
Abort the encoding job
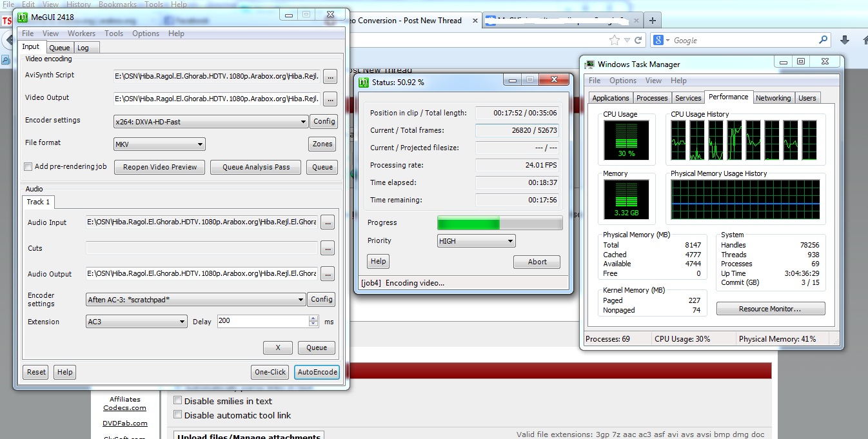pos(537,262)
